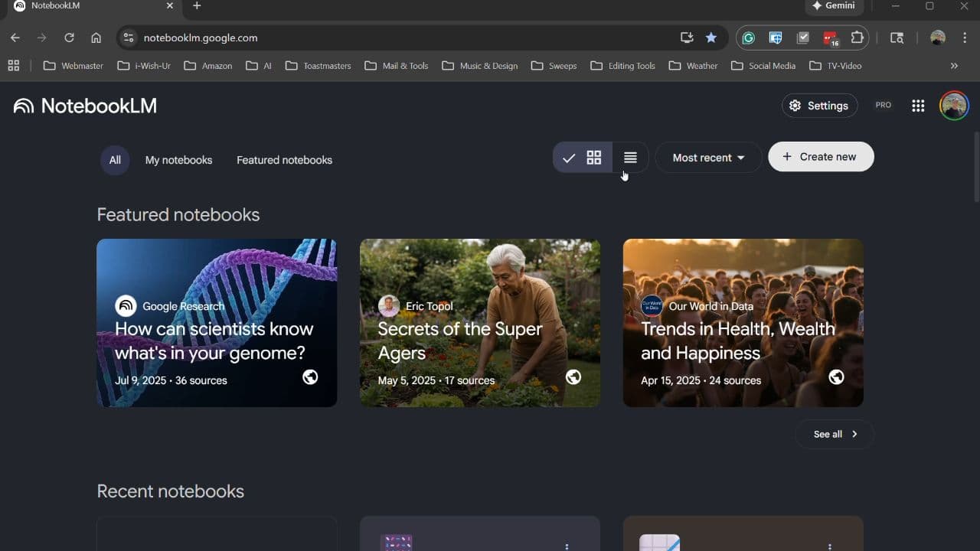This screenshot has height=551, width=980.
Task: Toggle the selection checkmark mode
Action: (570, 158)
